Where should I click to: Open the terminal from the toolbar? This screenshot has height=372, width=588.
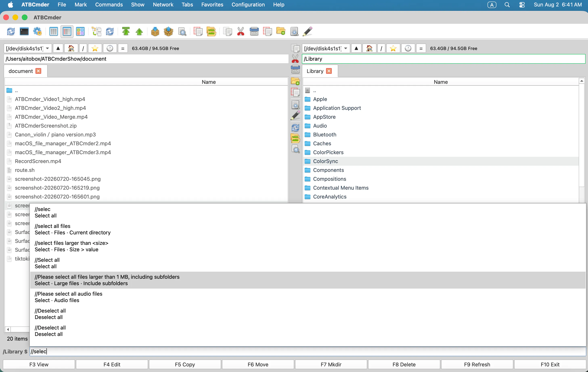24,32
